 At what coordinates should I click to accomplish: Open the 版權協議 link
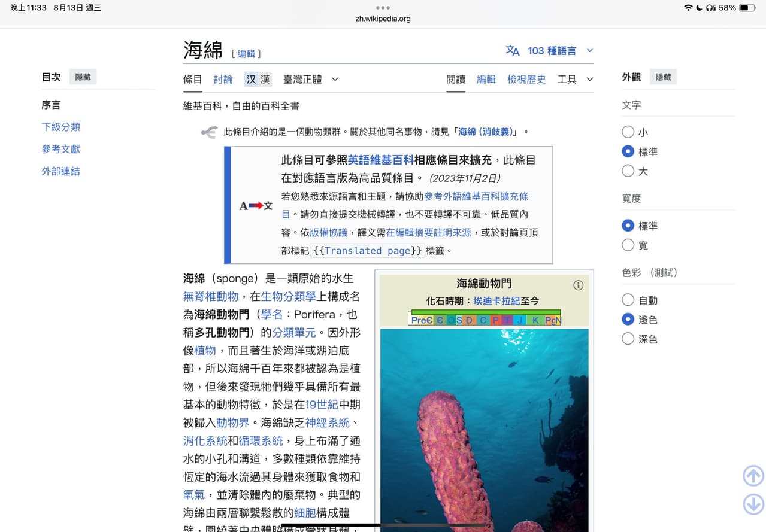pos(328,232)
